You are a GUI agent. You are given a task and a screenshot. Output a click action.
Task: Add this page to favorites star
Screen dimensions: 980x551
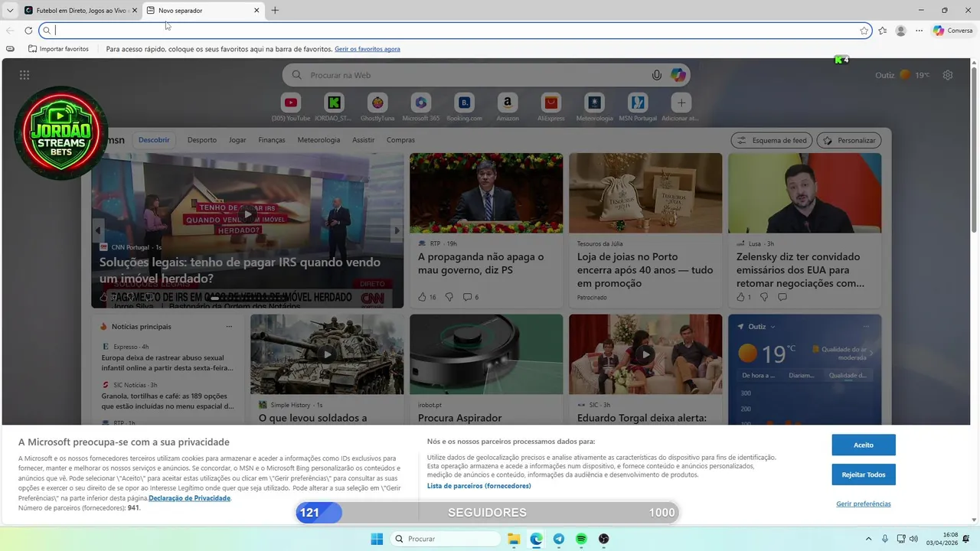click(864, 31)
